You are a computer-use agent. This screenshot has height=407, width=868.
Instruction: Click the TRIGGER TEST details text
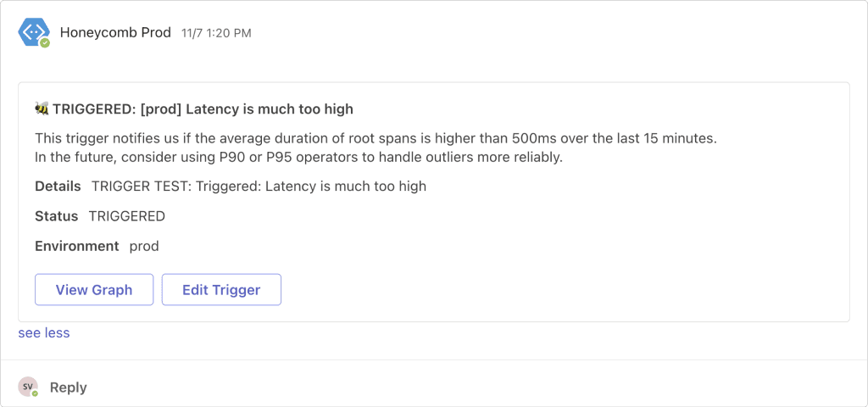tap(259, 186)
